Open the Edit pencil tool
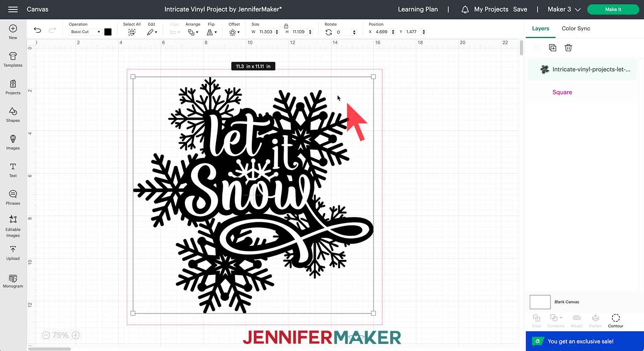This screenshot has width=644, height=351. [152, 32]
